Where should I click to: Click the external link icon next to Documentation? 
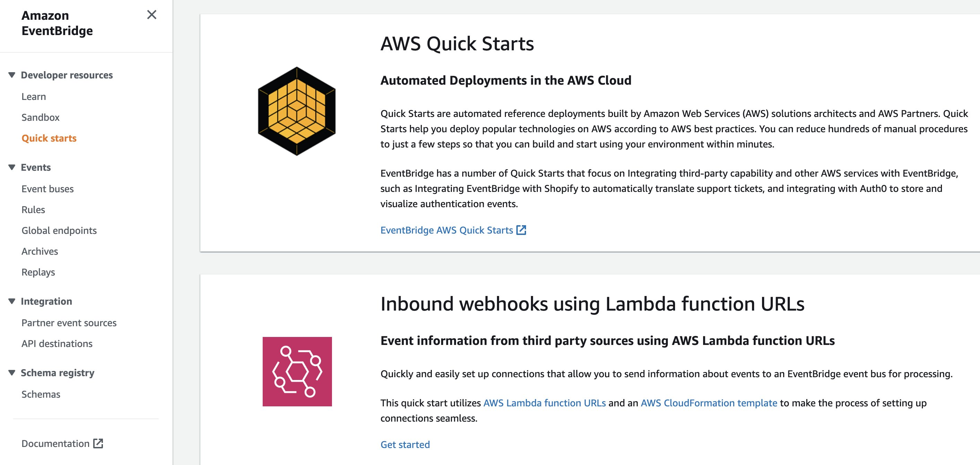coord(98,443)
